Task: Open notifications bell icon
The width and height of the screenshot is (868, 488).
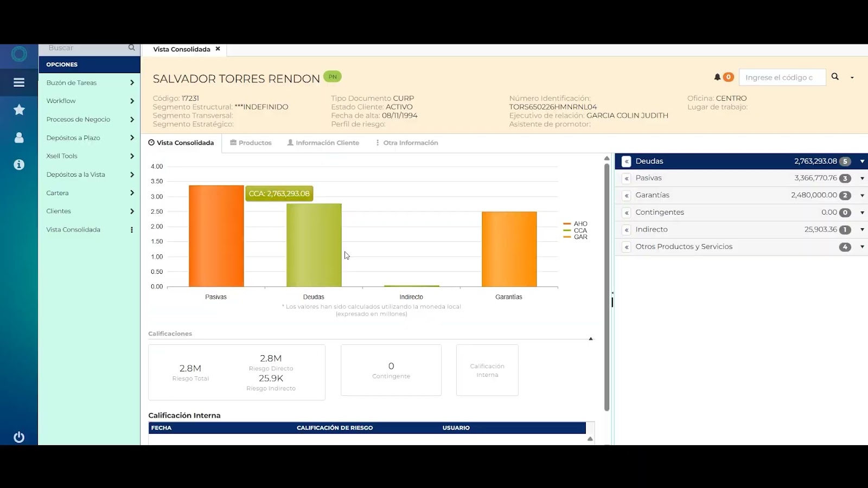Action: pos(717,77)
